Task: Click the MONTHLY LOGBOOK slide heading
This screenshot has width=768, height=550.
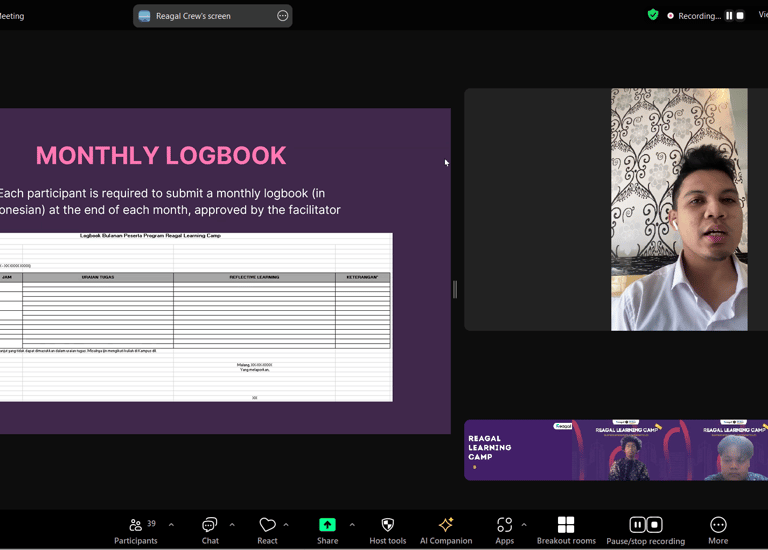Action: point(161,156)
